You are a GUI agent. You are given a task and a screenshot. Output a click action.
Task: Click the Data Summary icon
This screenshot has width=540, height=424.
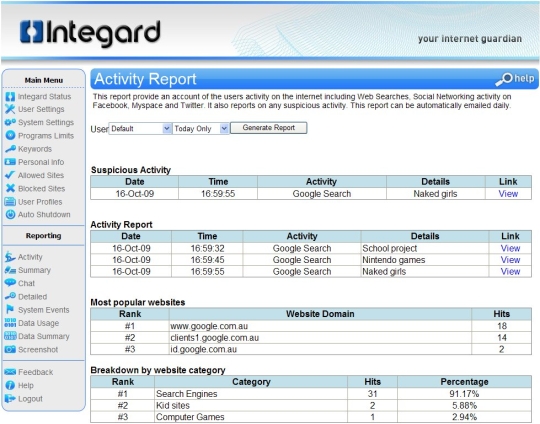tap(10, 336)
